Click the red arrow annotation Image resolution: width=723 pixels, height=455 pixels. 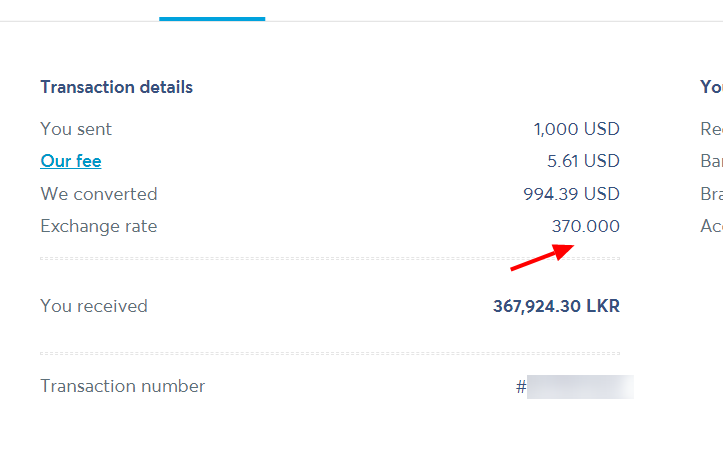(542, 257)
